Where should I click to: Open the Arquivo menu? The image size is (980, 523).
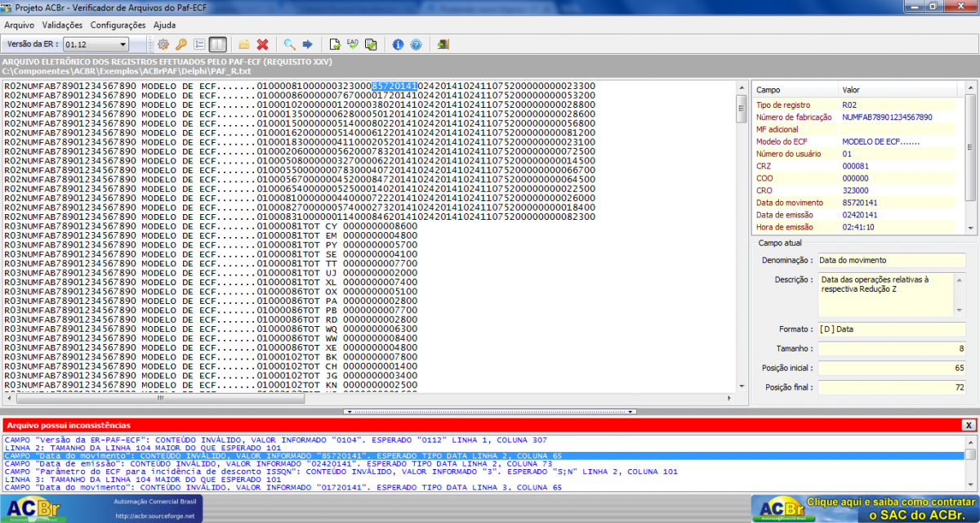pyautogui.click(x=20, y=25)
